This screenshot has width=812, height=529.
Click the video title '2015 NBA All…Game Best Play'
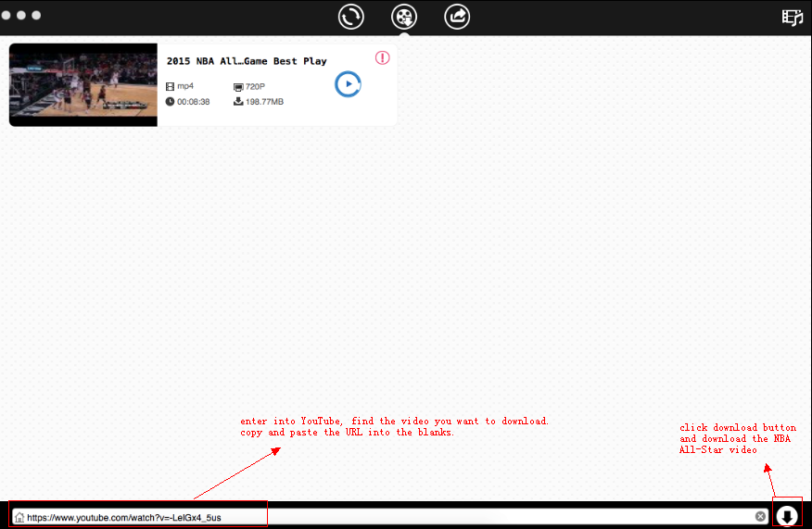pyautogui.click(x=247, y=61)
